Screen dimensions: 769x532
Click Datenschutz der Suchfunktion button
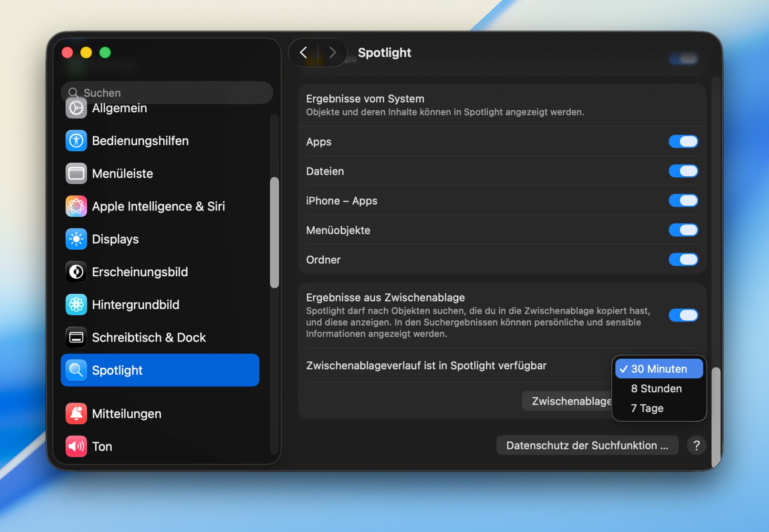587,445
